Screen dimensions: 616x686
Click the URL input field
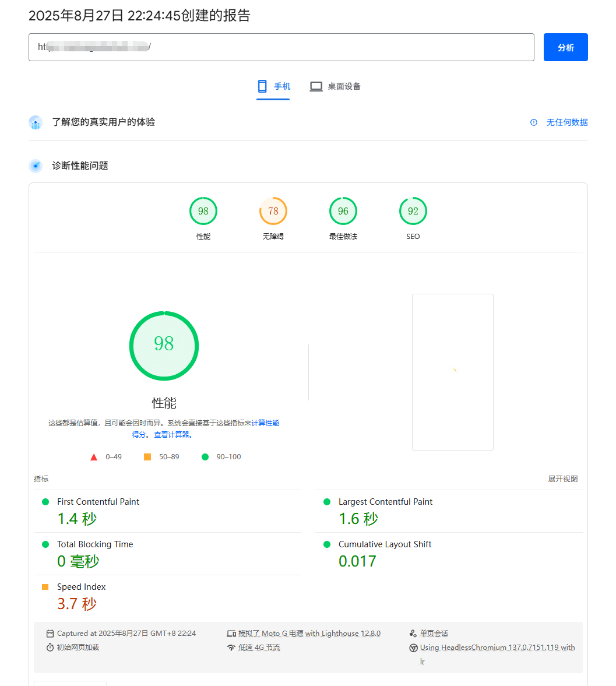(x=281, y=47)
